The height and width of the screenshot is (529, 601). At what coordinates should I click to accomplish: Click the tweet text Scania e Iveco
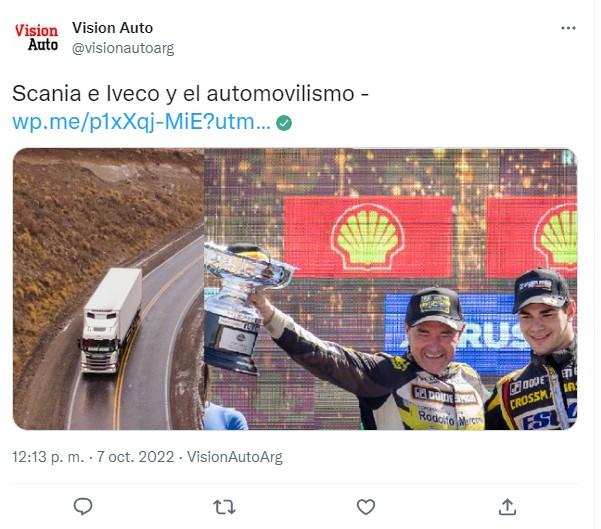[86, 94]
